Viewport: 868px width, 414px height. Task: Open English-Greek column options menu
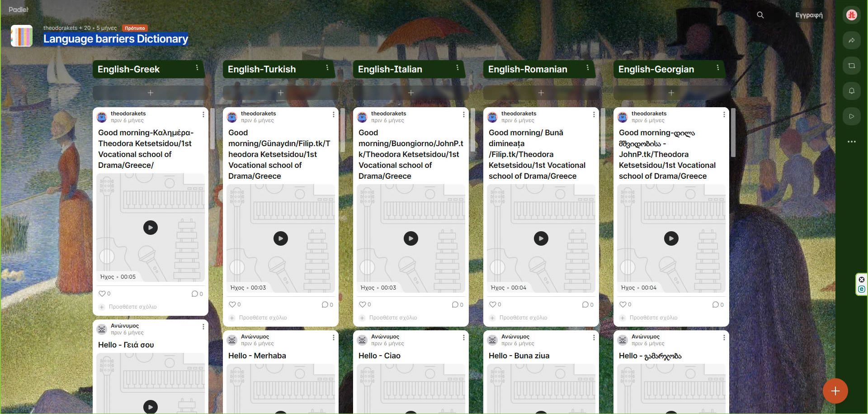point(197,68)
